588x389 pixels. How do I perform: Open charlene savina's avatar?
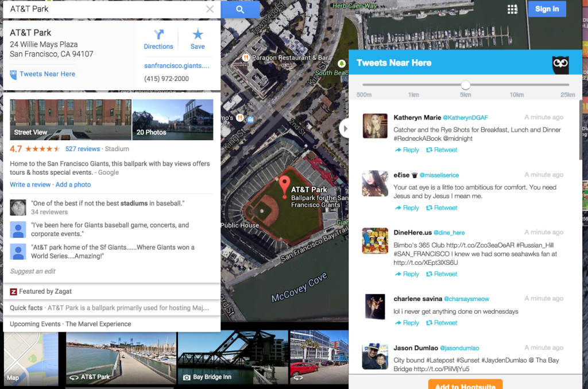click(375, 307)
